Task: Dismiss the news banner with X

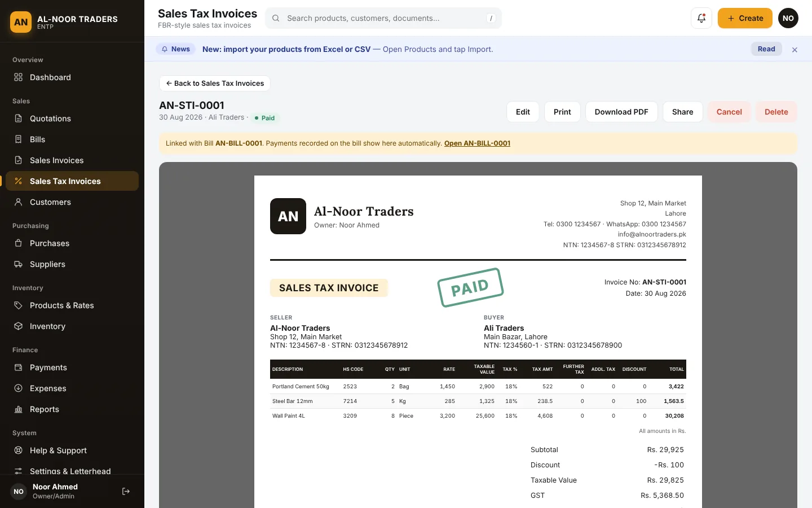Action: coord(795,50)
